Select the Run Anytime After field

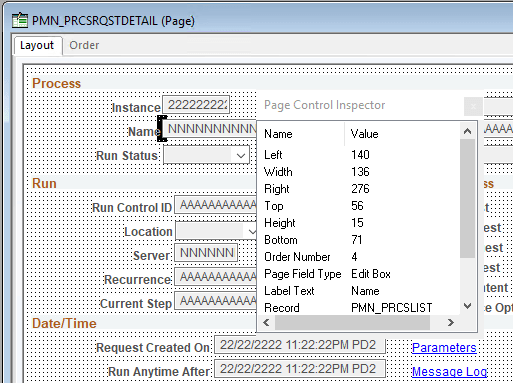click(x=300, y=369)
